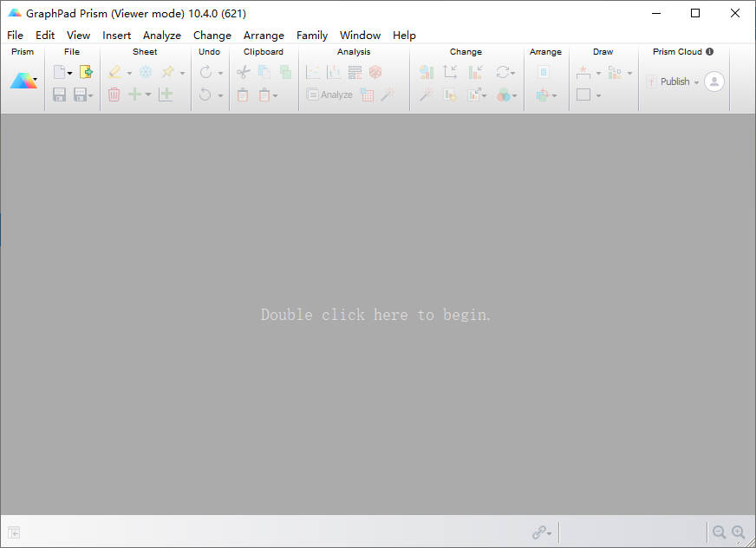Click the Save floppy disk icon
This screenshot has width=756, height=548.
[x=60, y=95]
